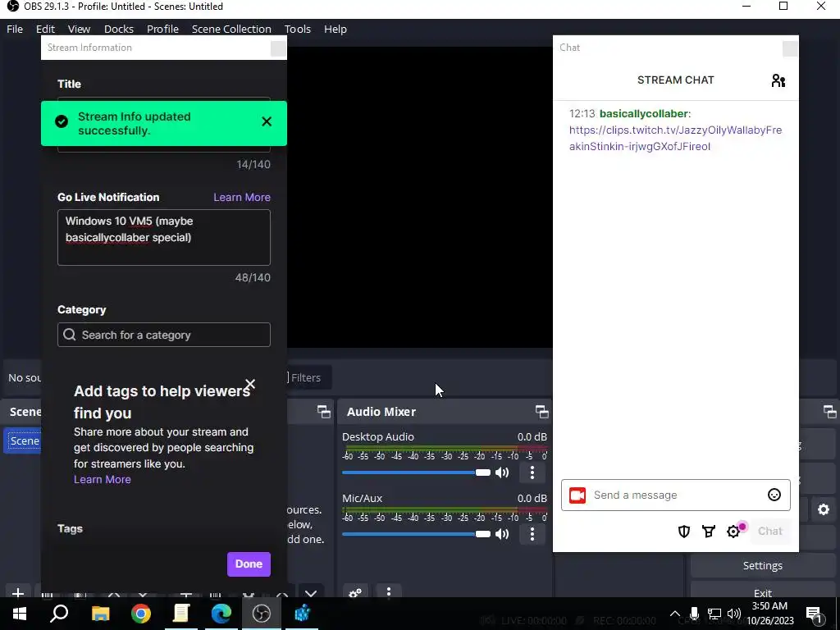Viewport: 840px width, 630px height.
Task: Open the Help menu
Action: (x=336, y=29)
